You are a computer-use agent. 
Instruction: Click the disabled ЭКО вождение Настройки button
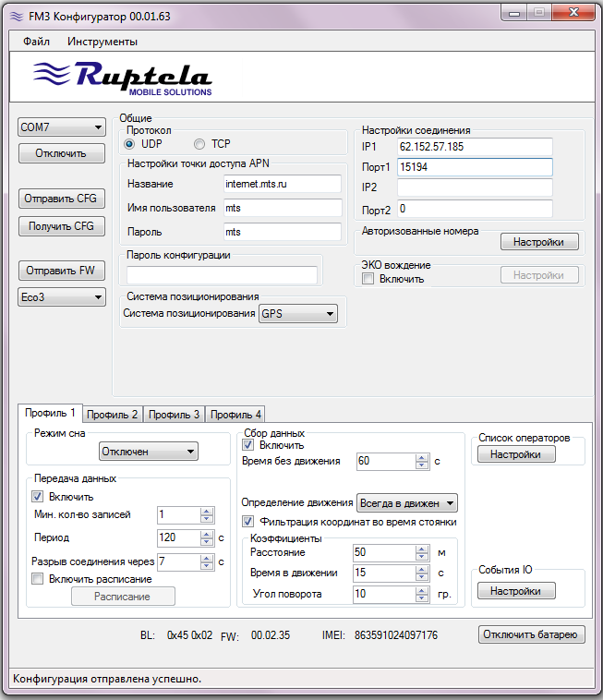click(x=539, y=275)
